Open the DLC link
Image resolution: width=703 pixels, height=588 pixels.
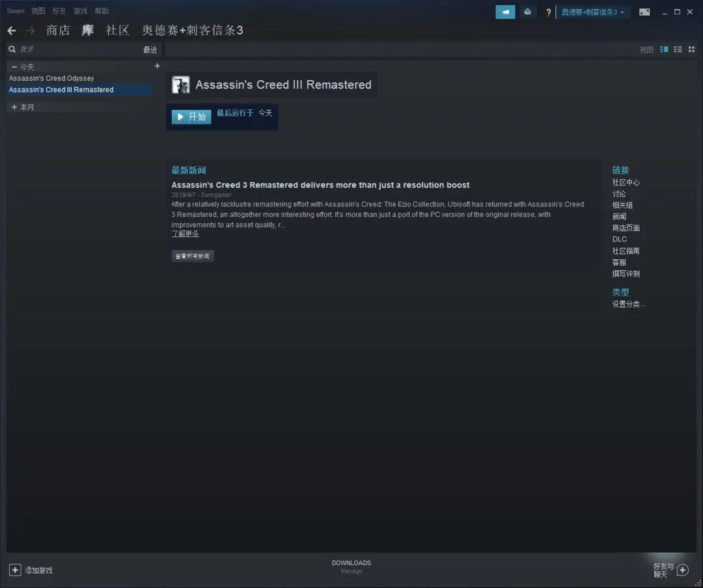tap(620, 240)
